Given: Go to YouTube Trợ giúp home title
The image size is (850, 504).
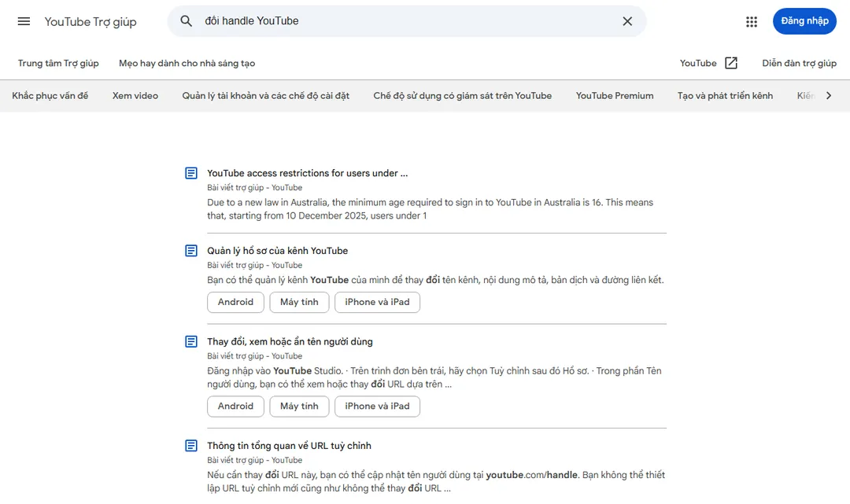Looking at the screenshot, I should click(x=91, y=22).
